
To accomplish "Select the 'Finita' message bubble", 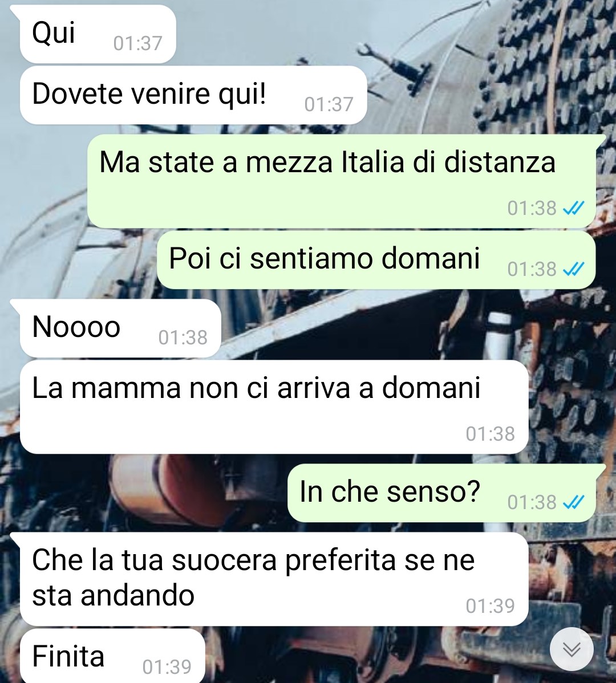I will [x=112, y=656].
